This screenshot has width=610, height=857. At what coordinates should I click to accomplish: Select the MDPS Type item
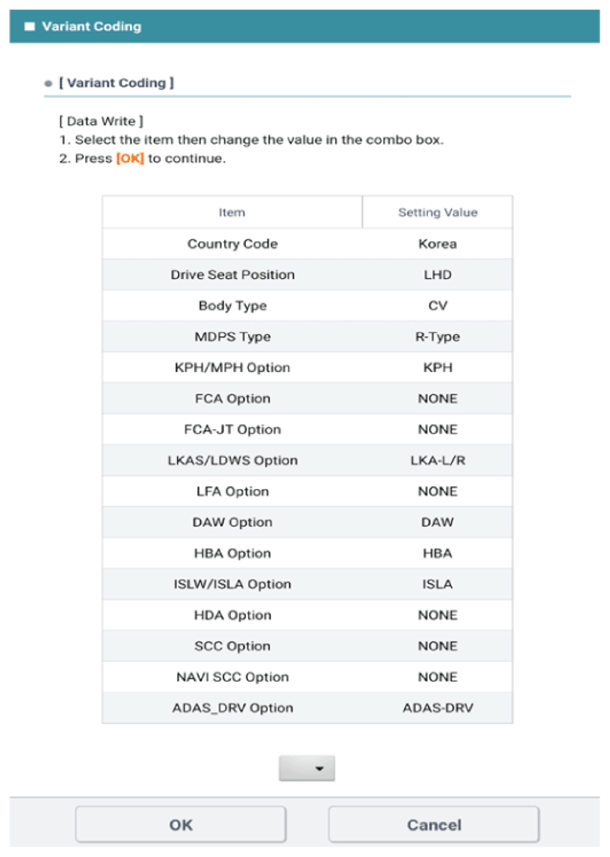point(232,337)
